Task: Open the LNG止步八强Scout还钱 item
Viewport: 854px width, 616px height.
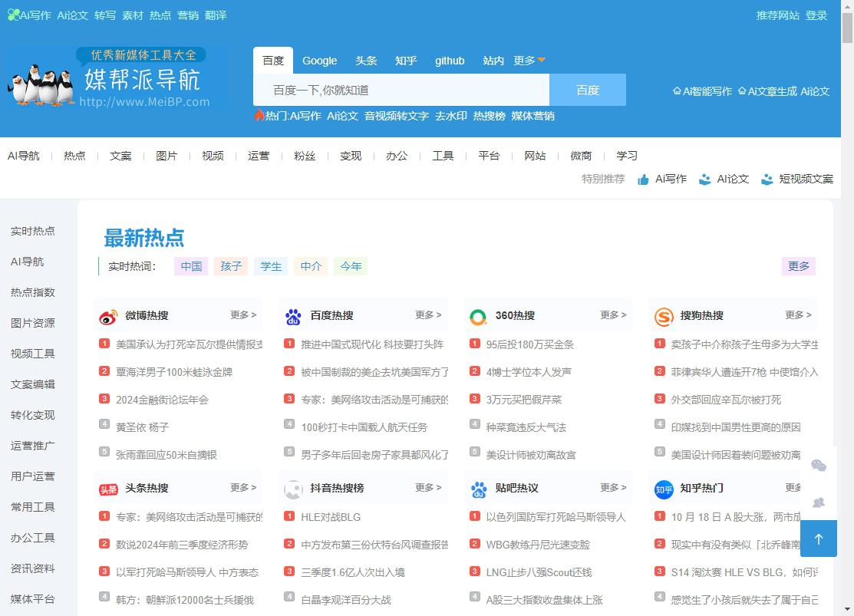Action: click(539, 572)
